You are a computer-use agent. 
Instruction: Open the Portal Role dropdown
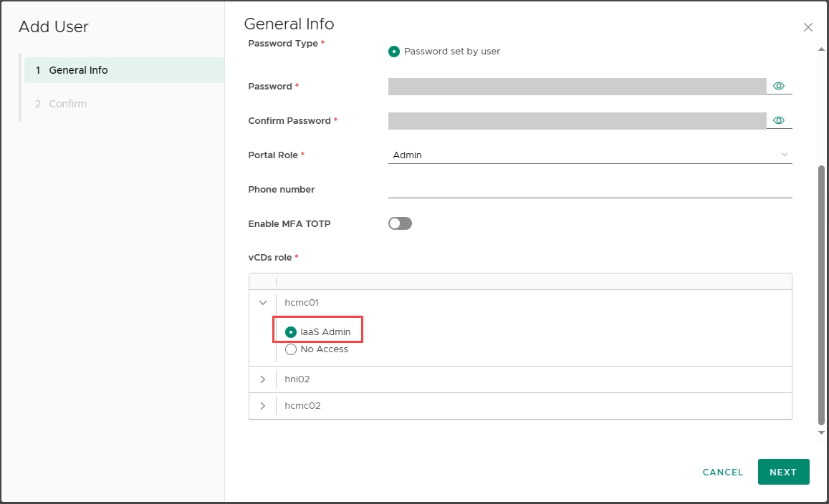[589, 155]
